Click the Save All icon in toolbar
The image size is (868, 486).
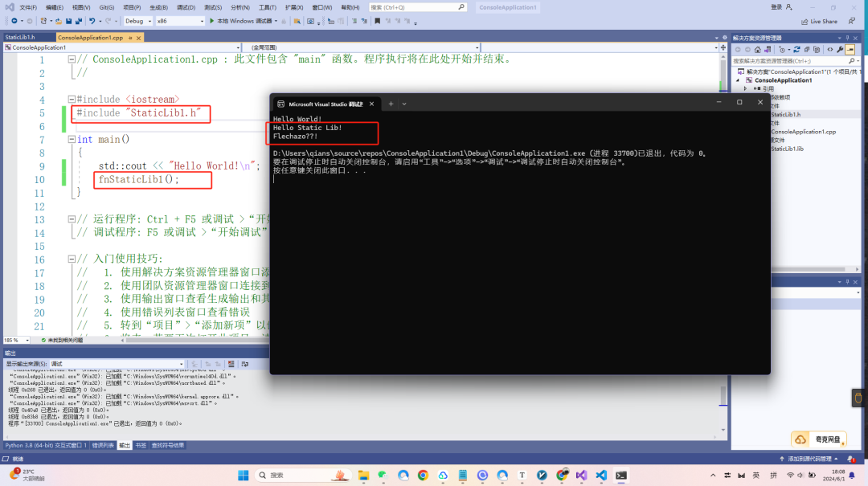pos(79,21)
